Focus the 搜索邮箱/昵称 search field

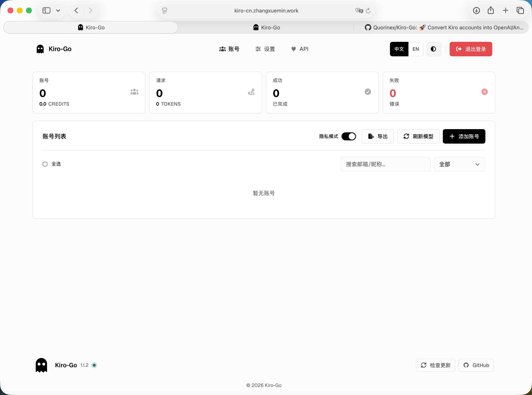(385, 164)
